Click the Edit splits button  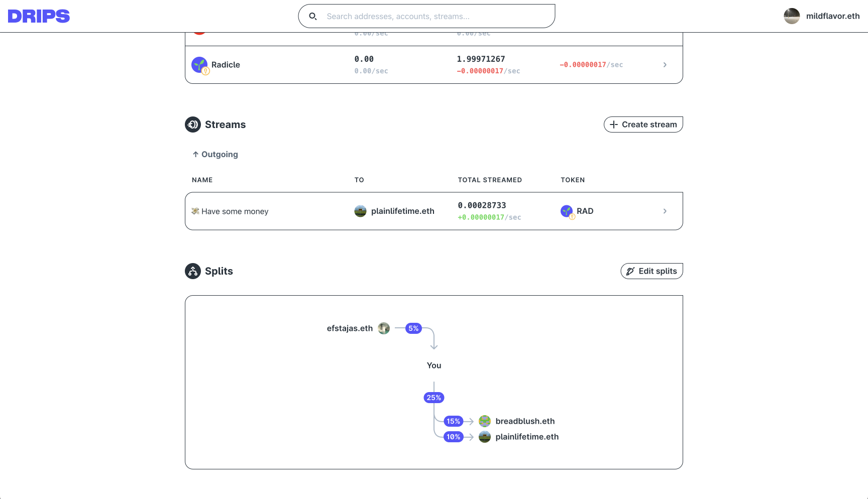(652, 271)
